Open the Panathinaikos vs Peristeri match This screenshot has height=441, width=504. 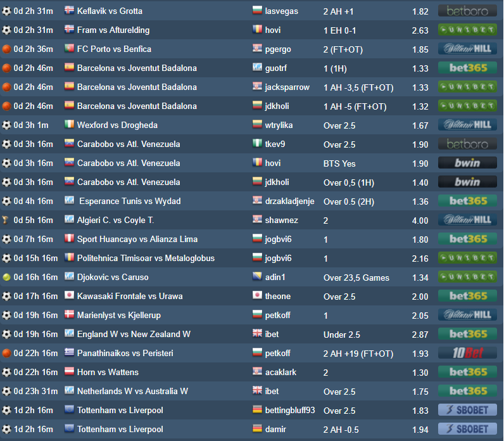pos(125,353)
